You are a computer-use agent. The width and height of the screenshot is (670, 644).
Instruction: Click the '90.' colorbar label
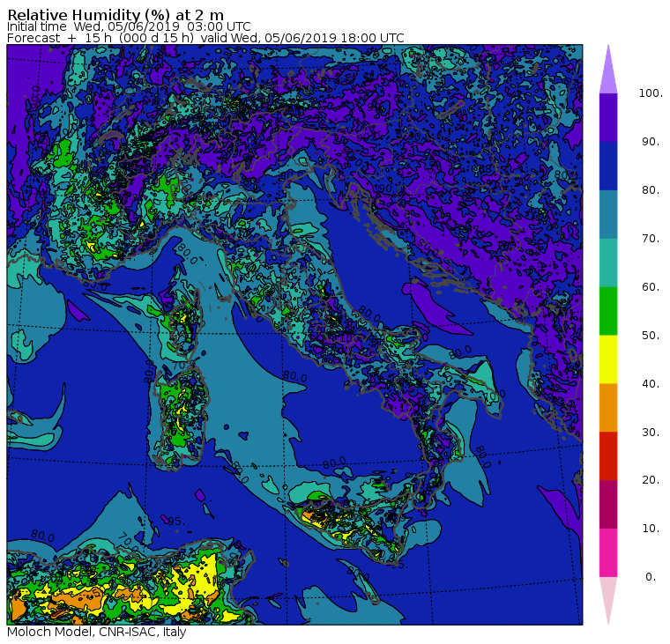click(651, 142)
